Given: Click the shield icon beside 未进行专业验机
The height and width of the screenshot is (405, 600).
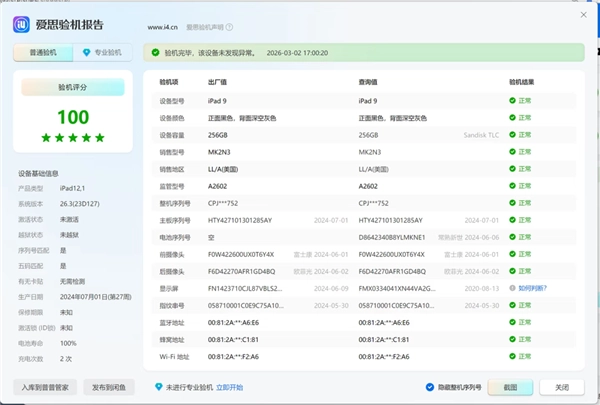Looking at the screenshot, I should pyautogui.click(x=158, y=386).
